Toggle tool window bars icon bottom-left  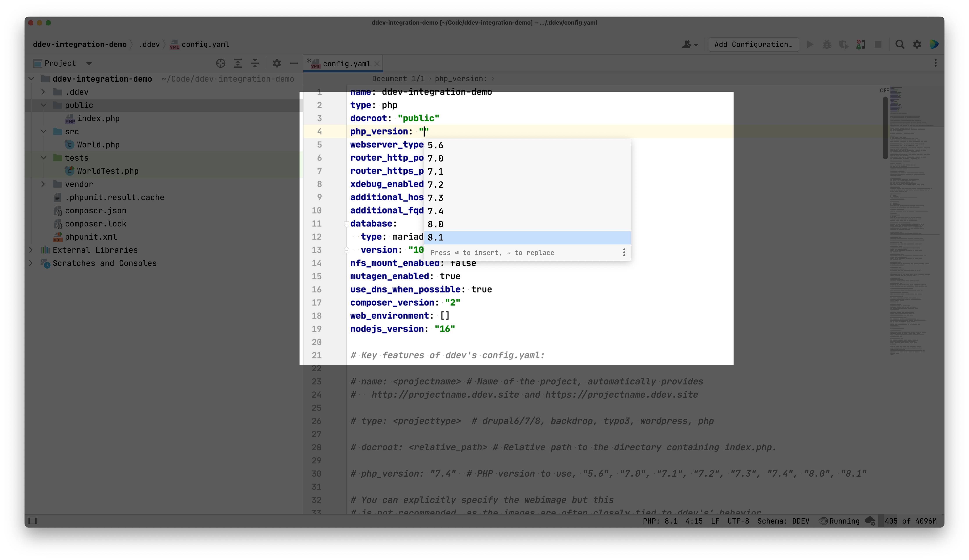tap(33, 521)
